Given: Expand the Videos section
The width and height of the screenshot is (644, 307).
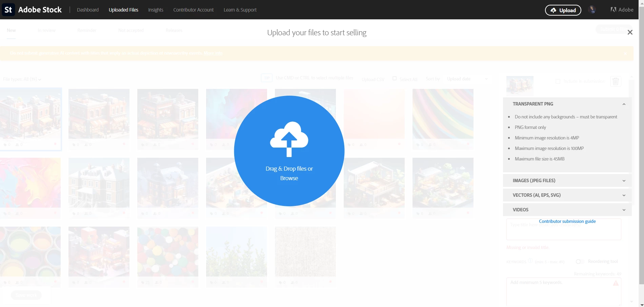Looking at the screenshot, I should (x=567, y=210).
